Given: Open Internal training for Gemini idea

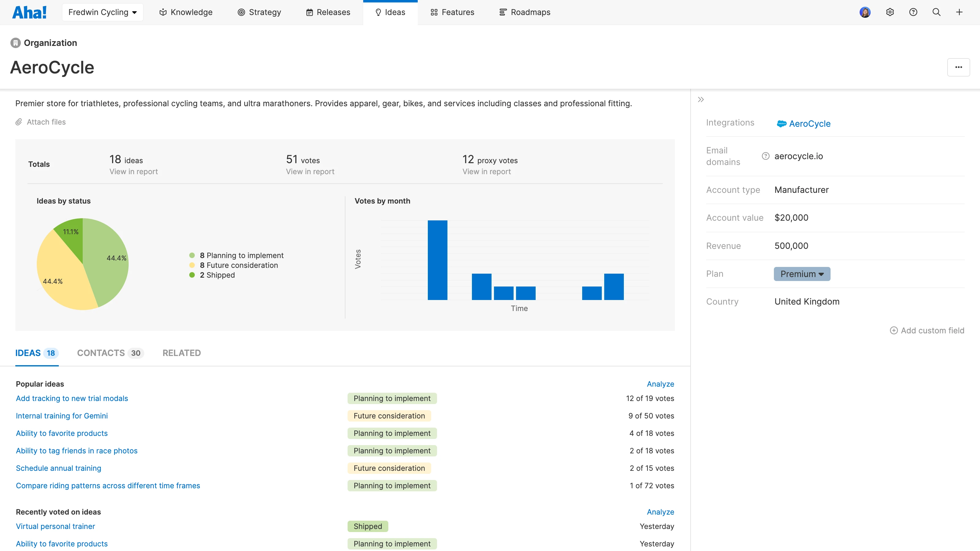Looking at the screenshot, I should pyautogui.click(x=62, y=416).
